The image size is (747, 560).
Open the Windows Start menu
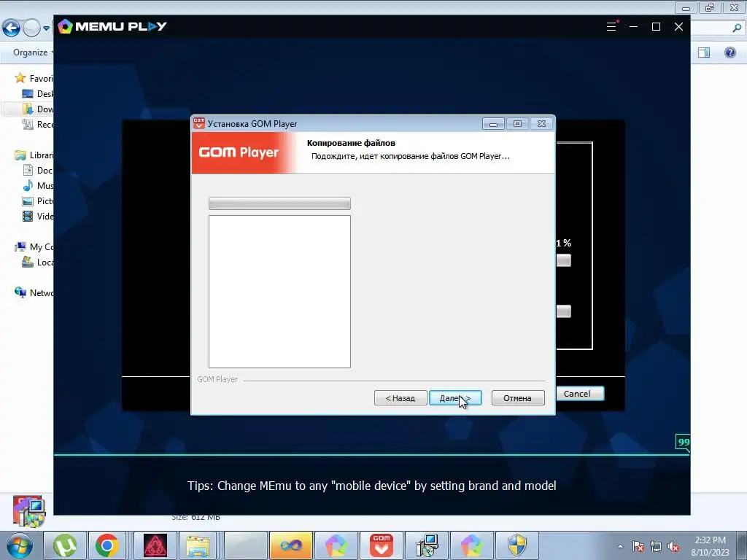pyautogui.click(x=19, y=545)
